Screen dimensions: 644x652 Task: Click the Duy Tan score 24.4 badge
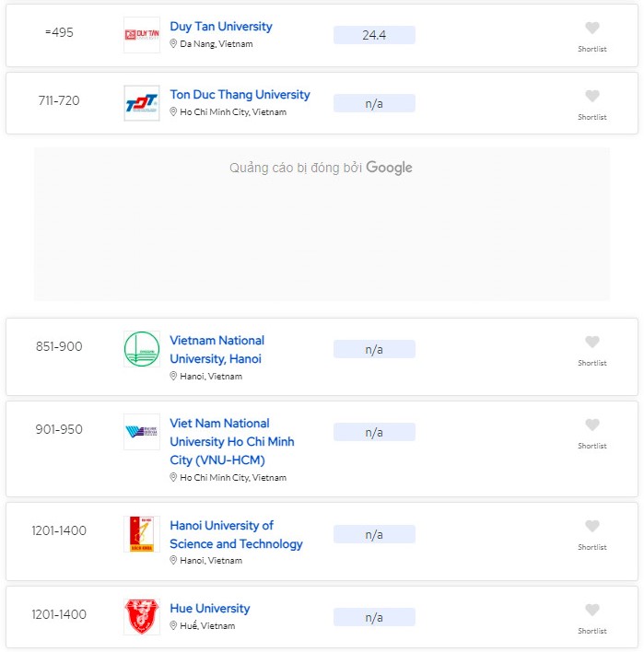(374, 35)
